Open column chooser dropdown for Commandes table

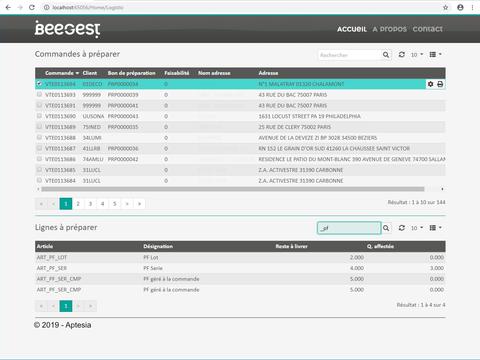tap(435, 54)
